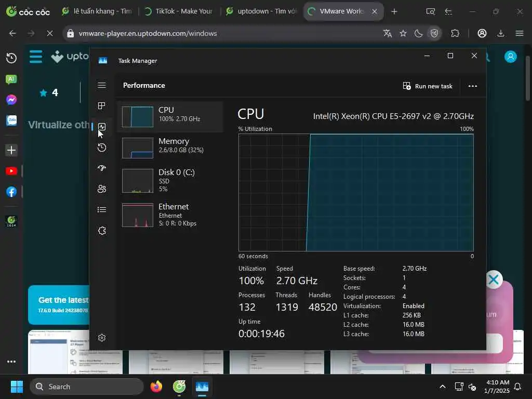The height and width of the screenshot is (399, 532).
Task: Open Uptodown user account avatar
Action: point(510,57)
